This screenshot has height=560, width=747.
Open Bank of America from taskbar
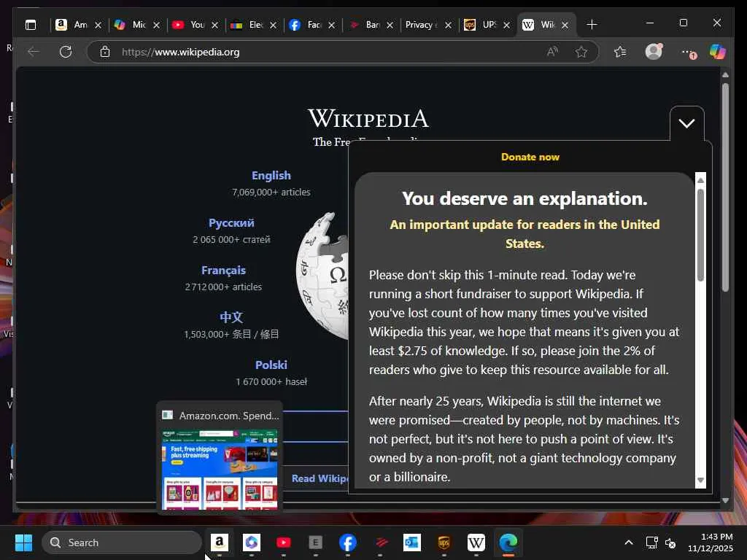point(380,542)
